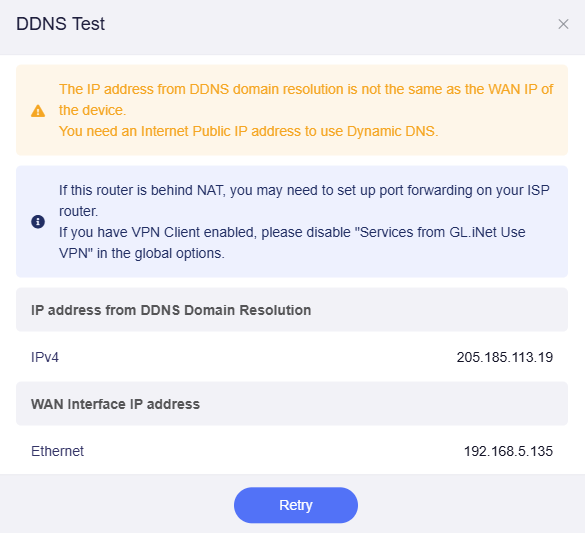Click the Retry button
The width and height of the screenshot is (585, 533).
[x=296, y=505]
